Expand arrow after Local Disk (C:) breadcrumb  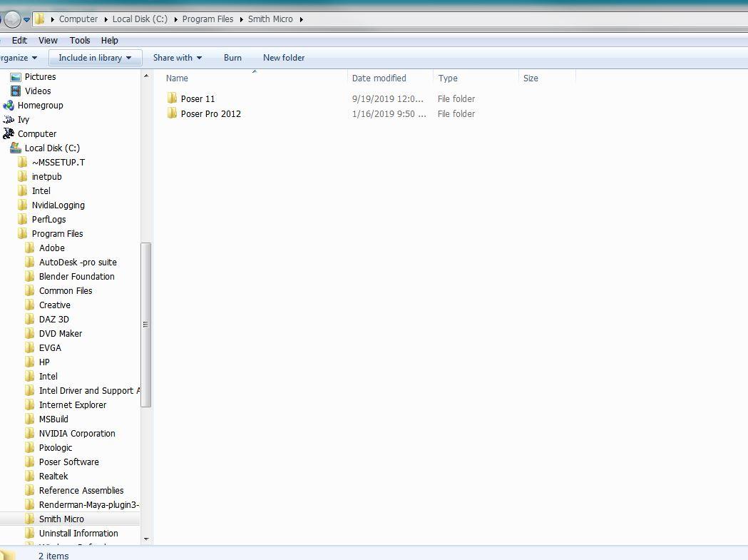pos(175,19)
